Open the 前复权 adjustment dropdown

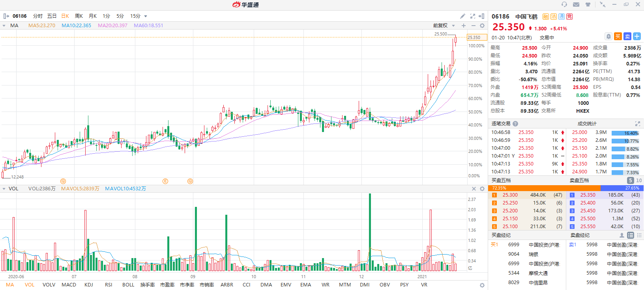click(444, 26)
